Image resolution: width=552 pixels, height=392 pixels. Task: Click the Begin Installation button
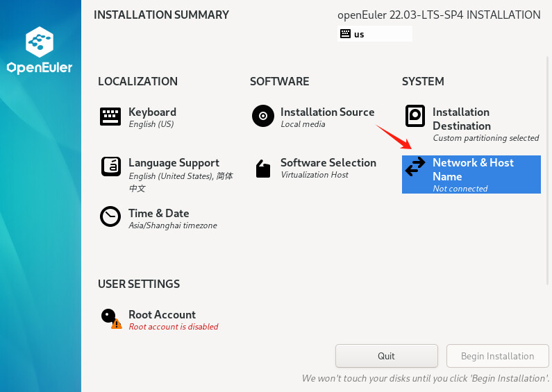coord(497,356)
